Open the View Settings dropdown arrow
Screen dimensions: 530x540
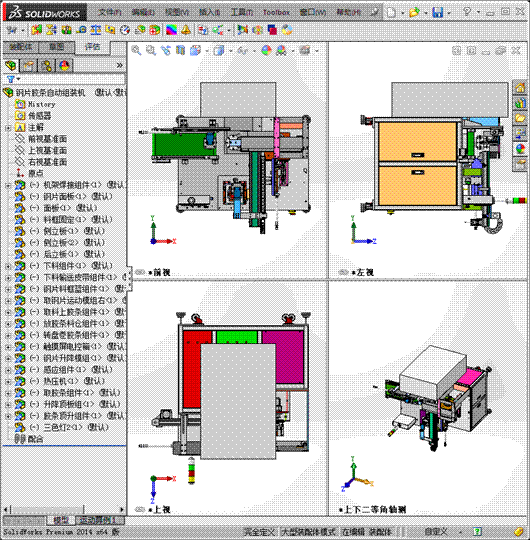[x=316, y=51]
